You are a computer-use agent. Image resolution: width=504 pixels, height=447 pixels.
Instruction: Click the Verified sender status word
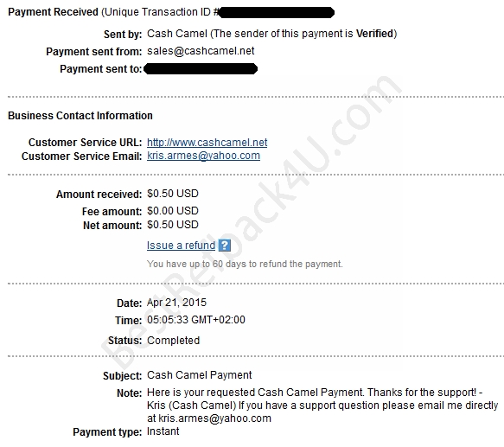[x=375, y=34]
